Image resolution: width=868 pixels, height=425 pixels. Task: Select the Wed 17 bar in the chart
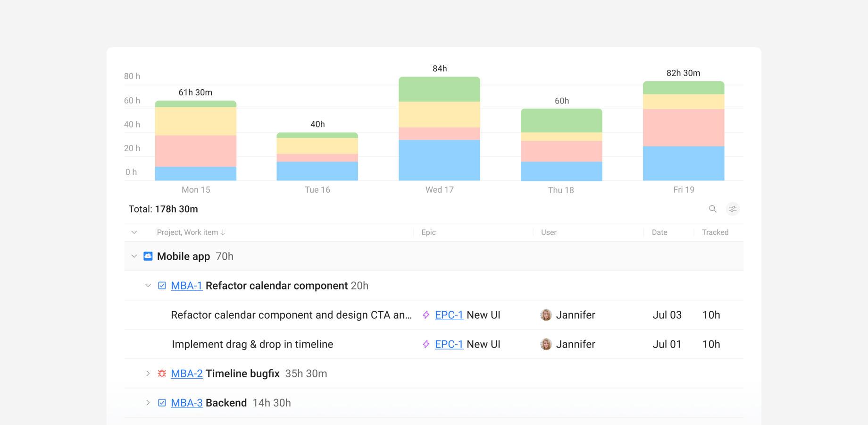click(439, 127)
